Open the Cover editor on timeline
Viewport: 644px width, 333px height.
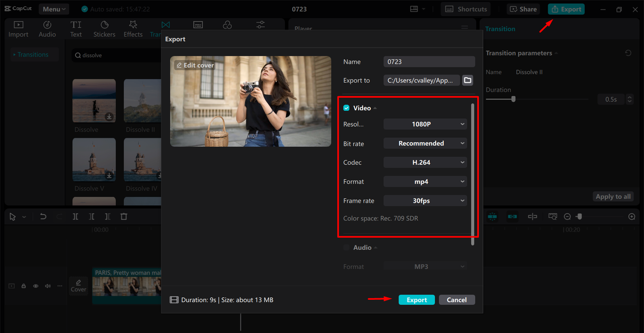78,286
